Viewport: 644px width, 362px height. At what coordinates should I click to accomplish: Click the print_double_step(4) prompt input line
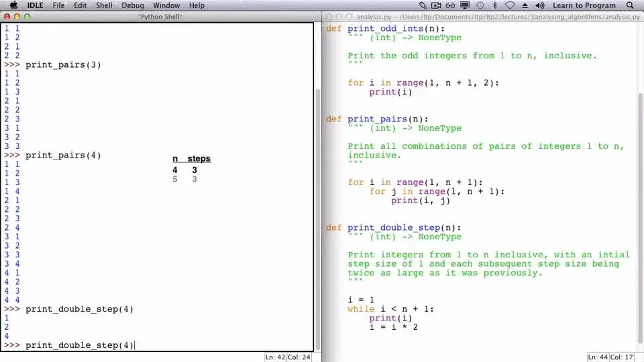coord(79,345)
